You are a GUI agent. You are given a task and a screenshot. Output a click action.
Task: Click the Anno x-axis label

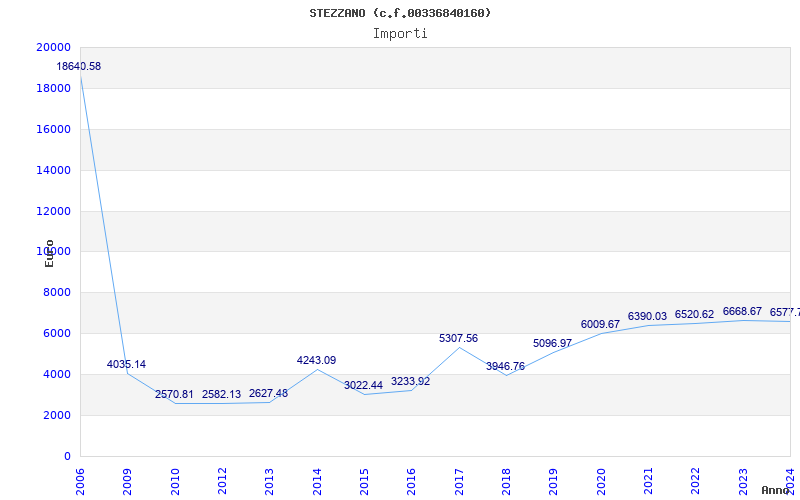pyautogui.click(x=775, y=490)
